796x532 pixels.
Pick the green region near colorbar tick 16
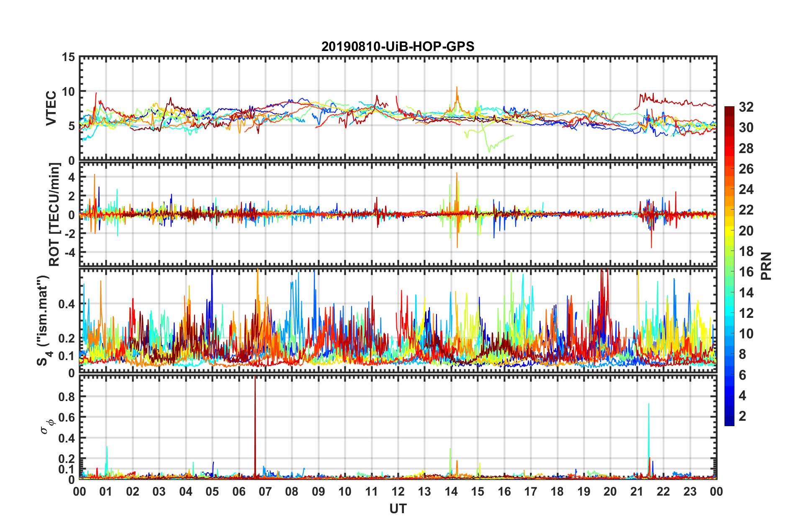(729, 272)
